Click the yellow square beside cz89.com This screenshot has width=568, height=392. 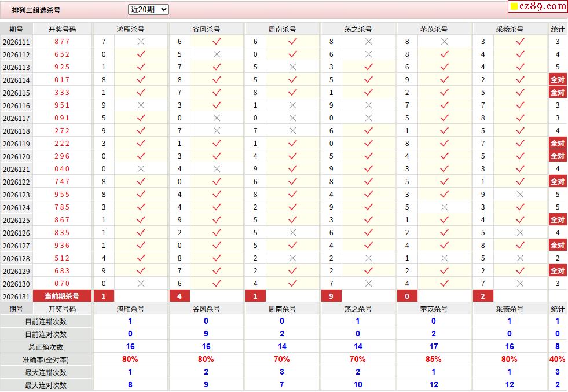tap(514, 6)
